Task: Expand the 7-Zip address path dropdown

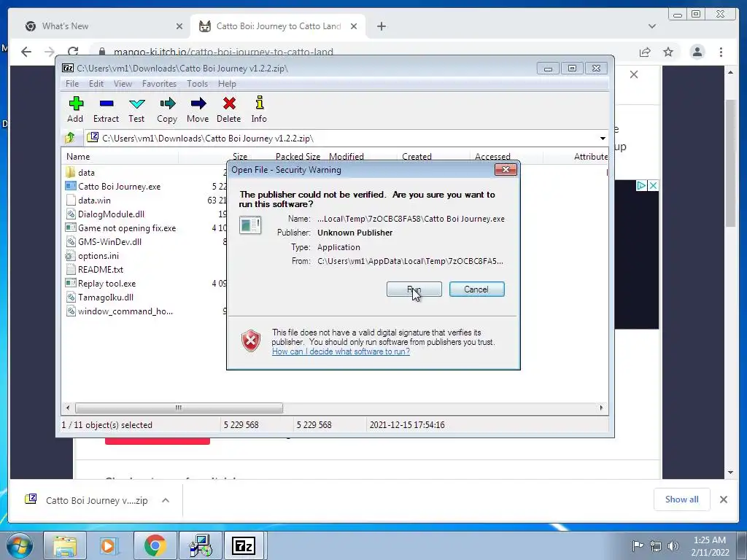Action: point(603,139)
